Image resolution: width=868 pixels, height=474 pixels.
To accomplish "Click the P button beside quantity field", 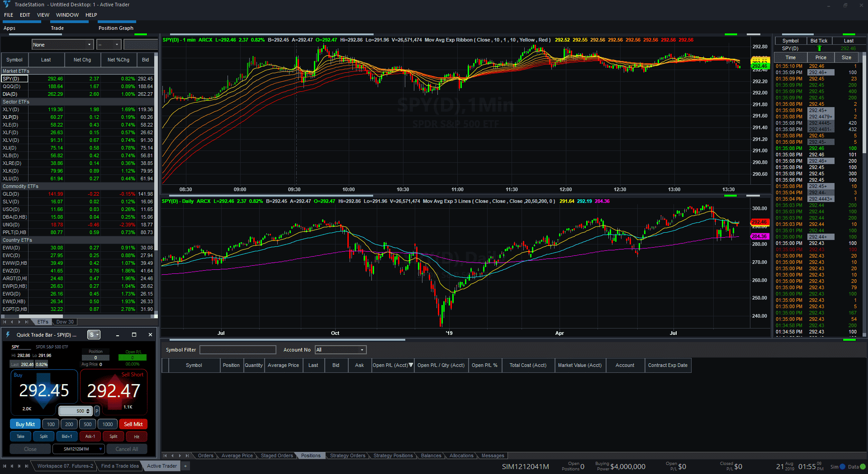I will tap(97, 411).
